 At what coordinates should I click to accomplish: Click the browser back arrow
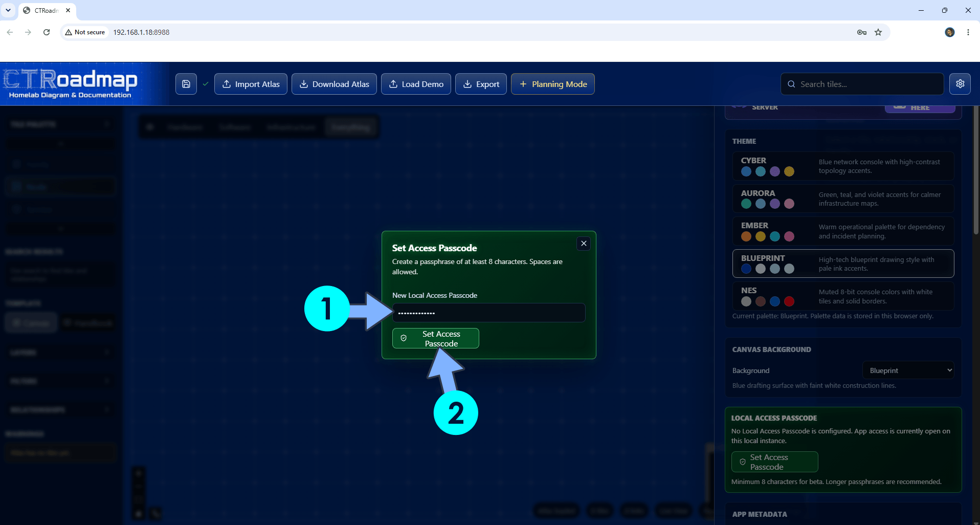(x=10, y=32)
